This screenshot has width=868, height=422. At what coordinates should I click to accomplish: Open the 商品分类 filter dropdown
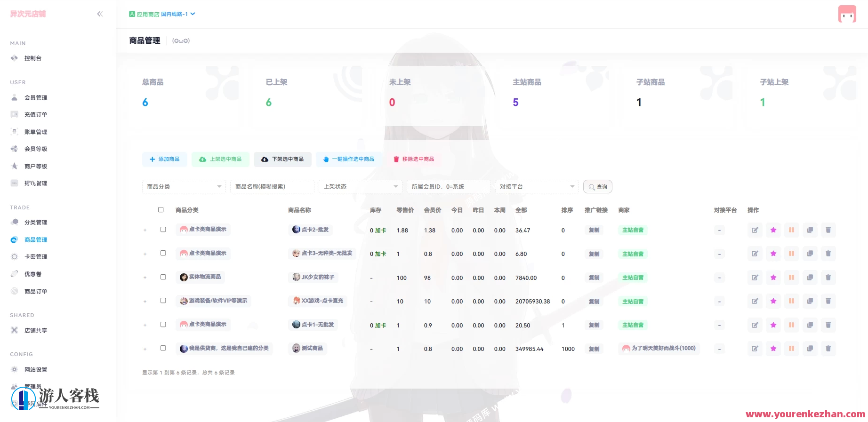pyautogui.click(x=184, y=187)
